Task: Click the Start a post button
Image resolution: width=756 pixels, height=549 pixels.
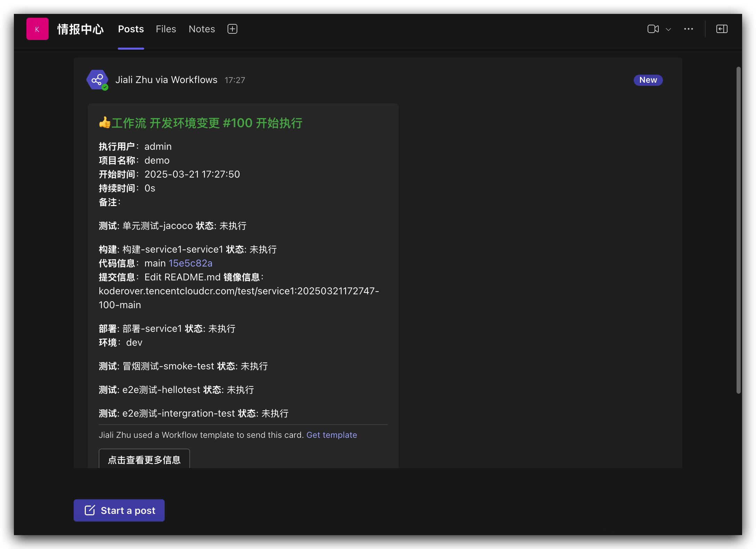Action: 119,510
